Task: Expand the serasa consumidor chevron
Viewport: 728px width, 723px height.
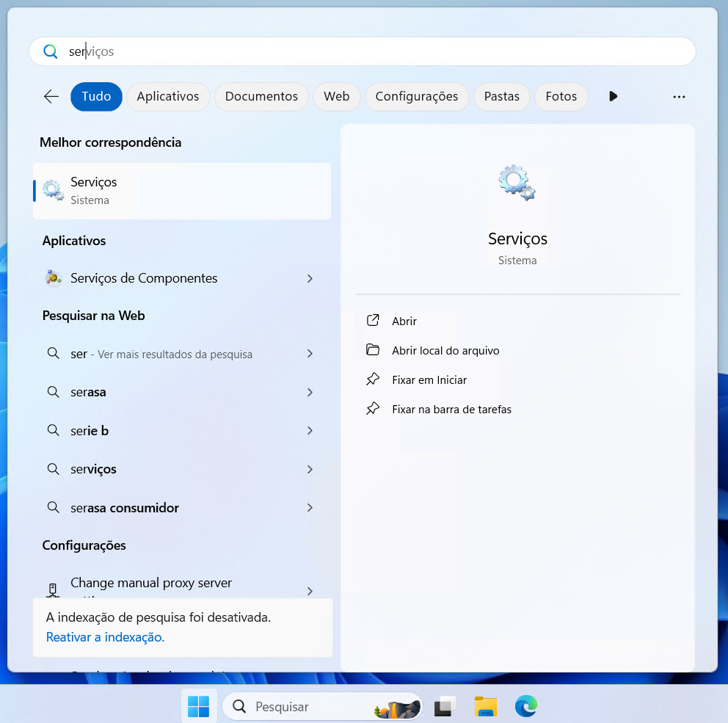Action: tap(310, 507)
